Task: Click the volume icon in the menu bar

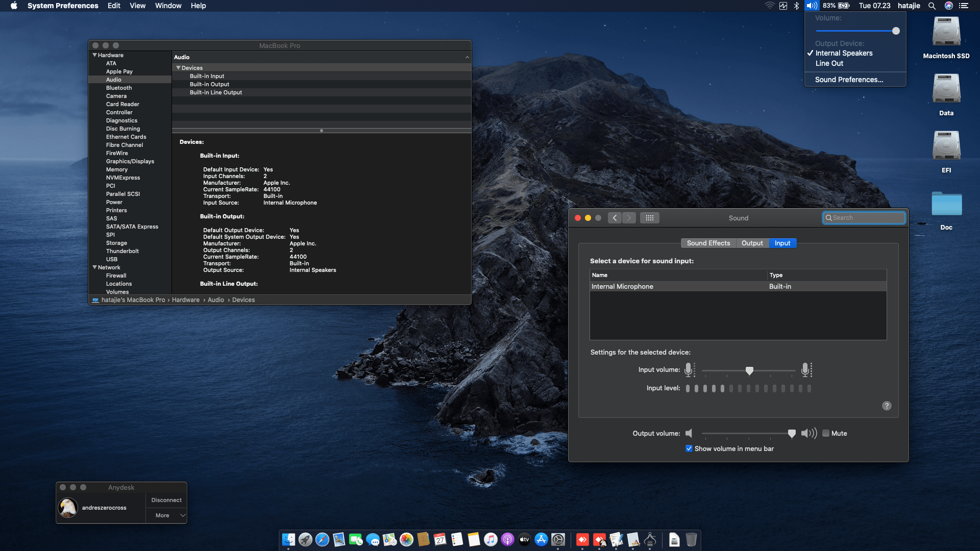Action: click(x=810, y=6)
